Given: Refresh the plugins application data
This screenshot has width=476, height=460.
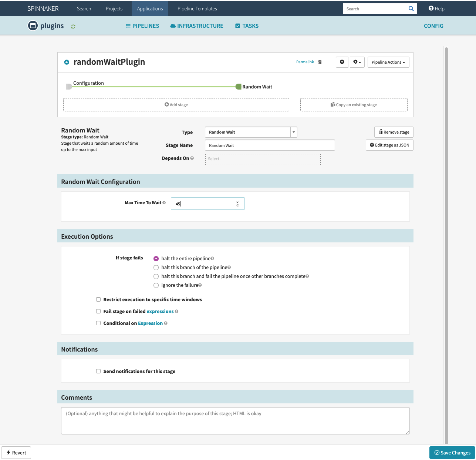Looking at the screenshot, I should point(73,26).
